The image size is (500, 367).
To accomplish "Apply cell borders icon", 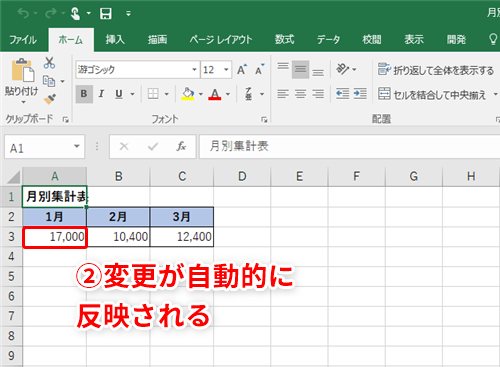I will 153,94.
